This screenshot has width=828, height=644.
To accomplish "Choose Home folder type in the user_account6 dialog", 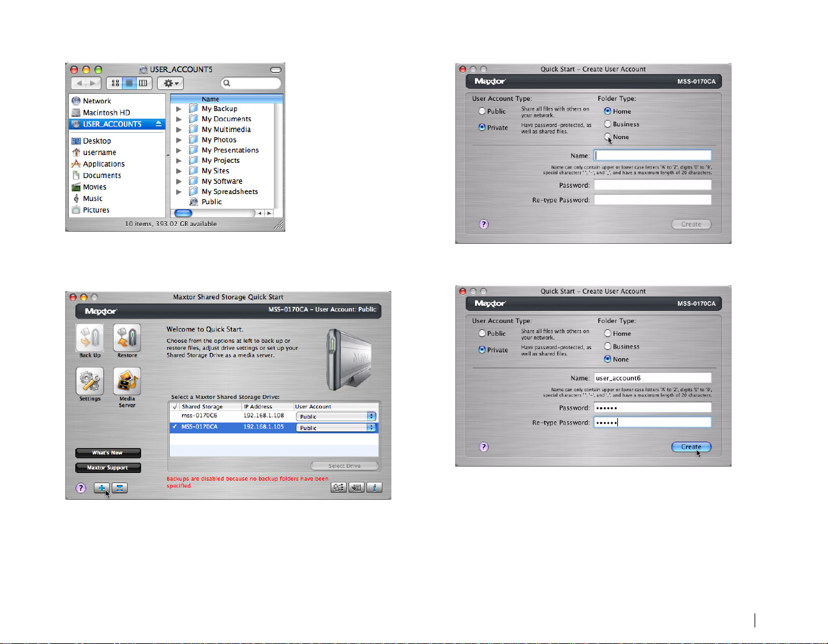I will tap(608, 333).
